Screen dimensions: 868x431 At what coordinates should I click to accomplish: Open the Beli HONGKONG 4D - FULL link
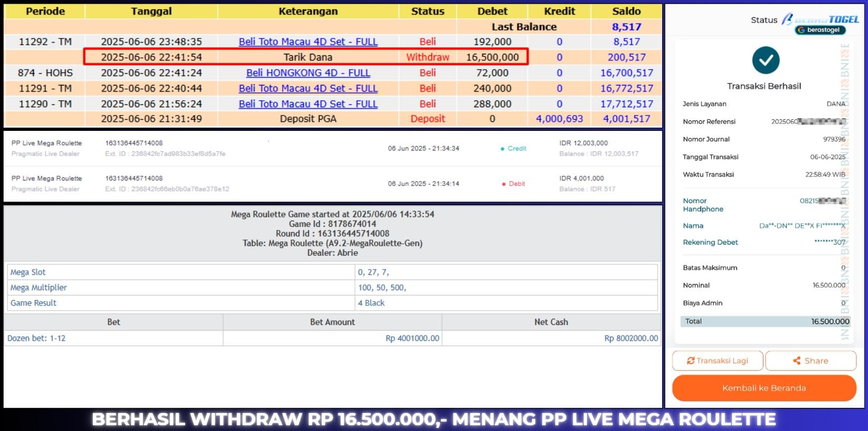[308, 73]
